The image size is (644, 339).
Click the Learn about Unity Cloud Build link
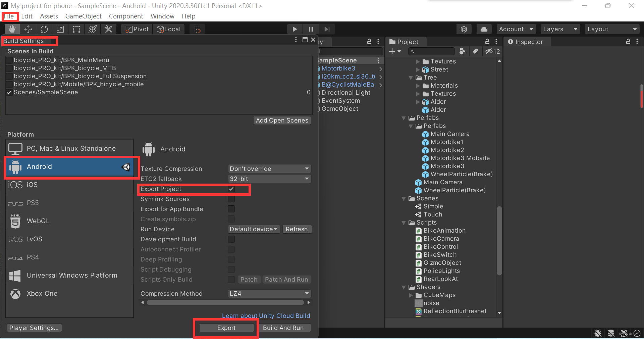(266, 316)
